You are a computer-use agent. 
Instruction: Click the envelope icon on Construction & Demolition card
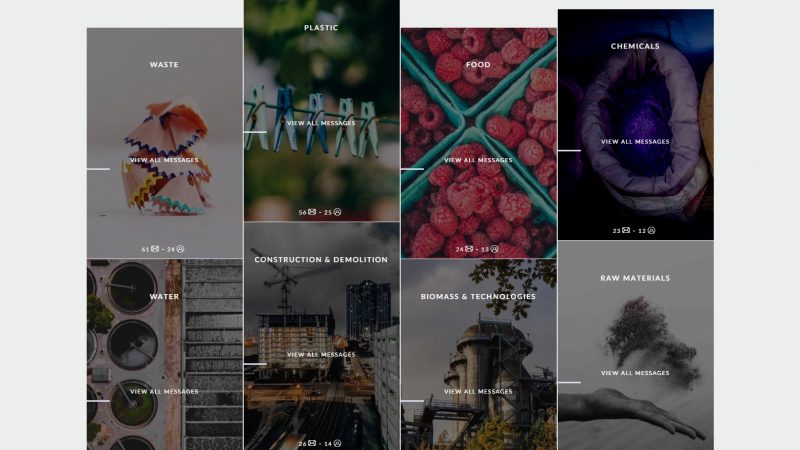point(312,443)
